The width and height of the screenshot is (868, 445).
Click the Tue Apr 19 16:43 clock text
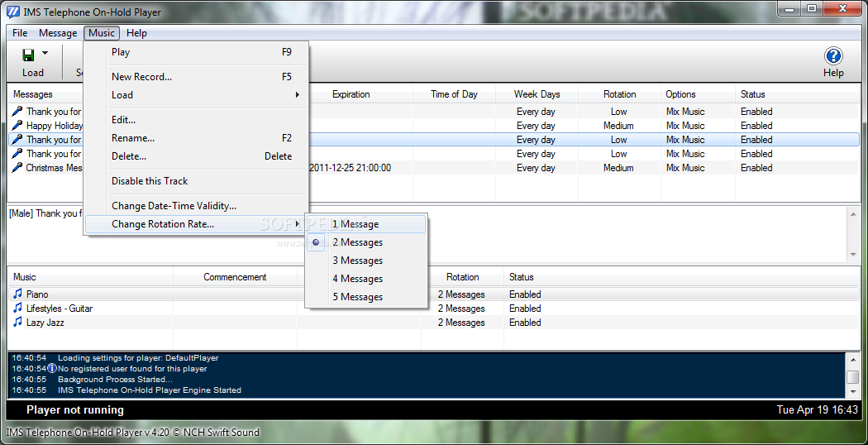(x=817, y=410)
